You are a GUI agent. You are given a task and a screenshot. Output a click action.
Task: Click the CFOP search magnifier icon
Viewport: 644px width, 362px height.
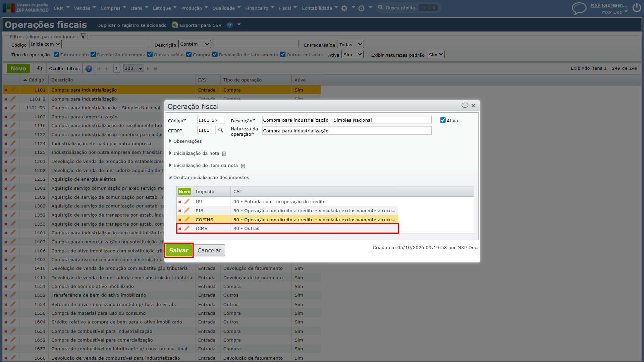[x=220, y=130]
